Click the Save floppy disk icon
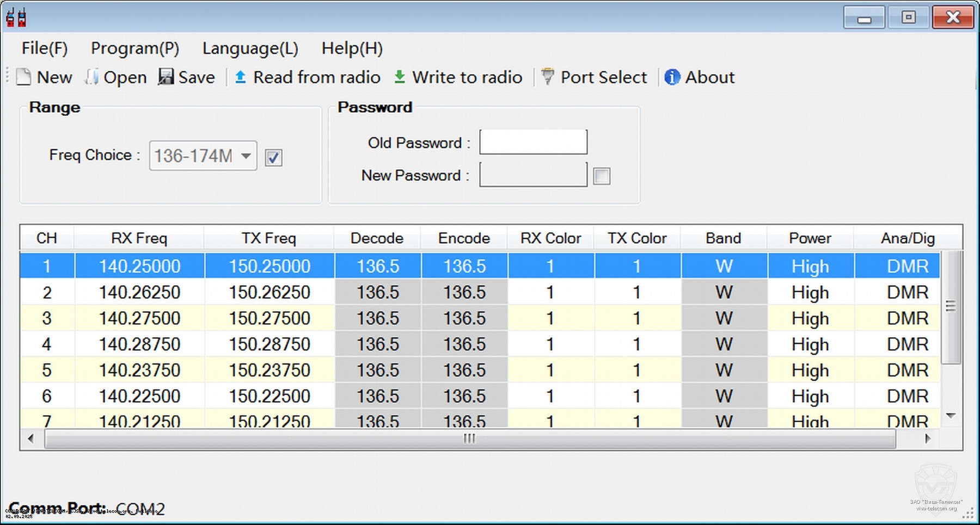980x525 pixels. point(166,77)
